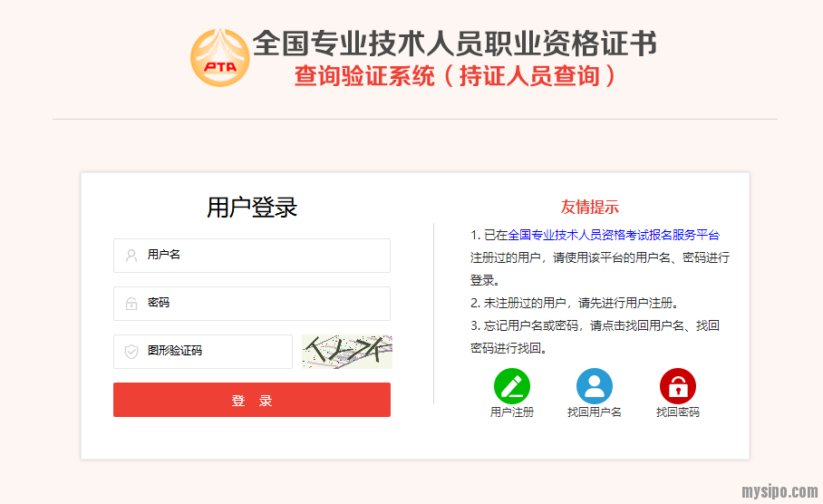This screenshot has width=823, height=504.
Task: Click the green 用户注册 pencil icon
Action: pyautogui.click(x=512, y=386)
